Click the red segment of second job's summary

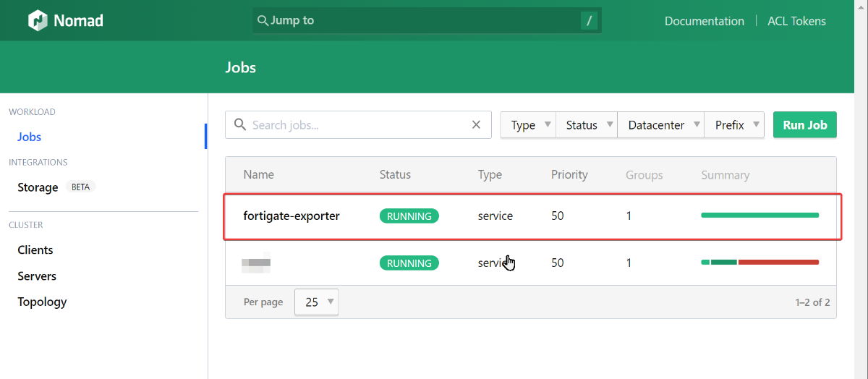pyautogui.click(x=778, y=262)
